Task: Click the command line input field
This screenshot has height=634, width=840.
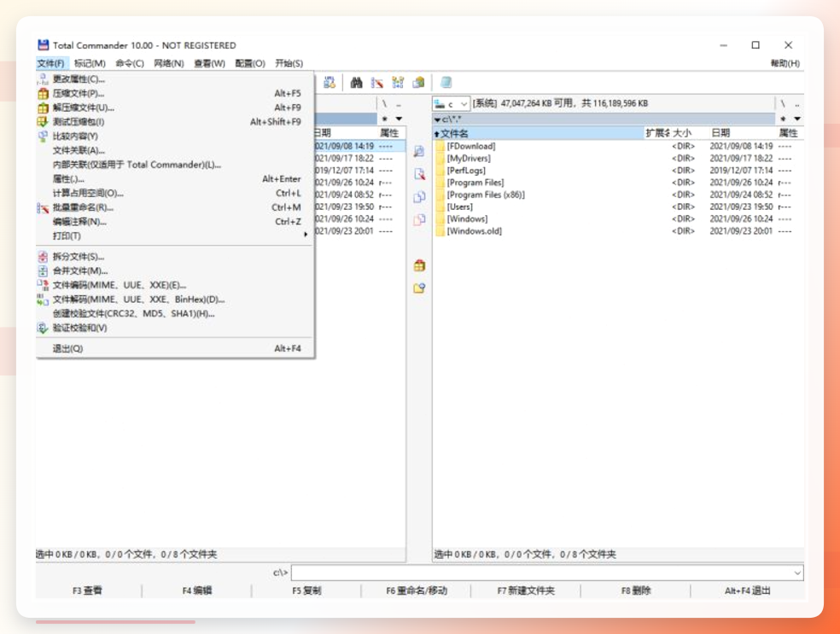Action: 542,573
